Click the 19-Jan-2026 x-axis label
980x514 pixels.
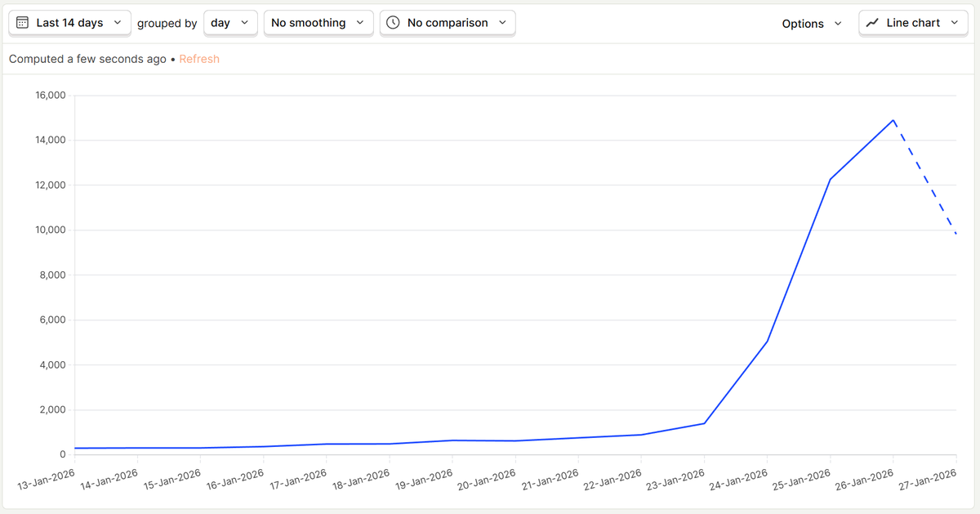425,479
